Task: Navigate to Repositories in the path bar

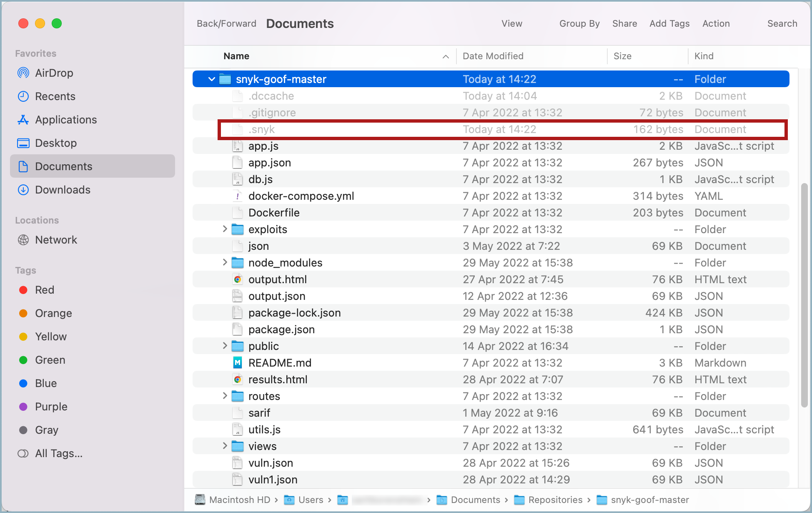Action: pos(555,500)
